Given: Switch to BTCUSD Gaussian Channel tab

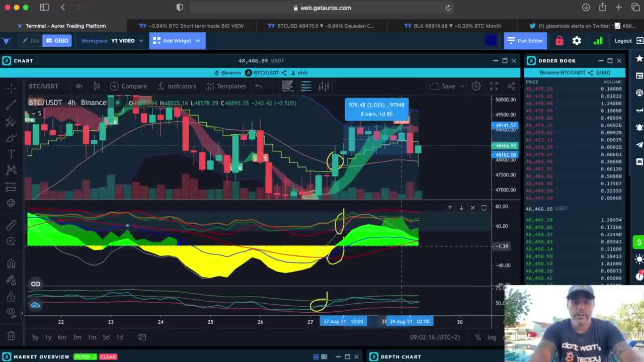Looking at the screenshot, I should [x=321, y=26].
